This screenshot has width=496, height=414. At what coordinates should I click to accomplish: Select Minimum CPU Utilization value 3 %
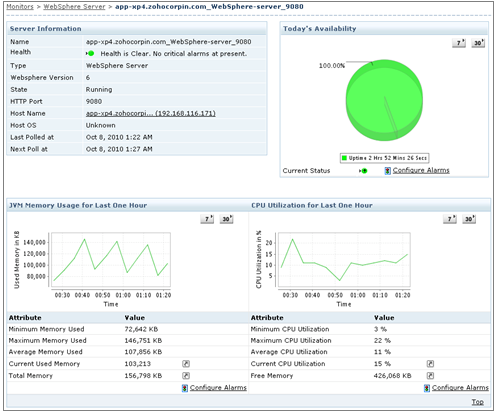[380, 329]
